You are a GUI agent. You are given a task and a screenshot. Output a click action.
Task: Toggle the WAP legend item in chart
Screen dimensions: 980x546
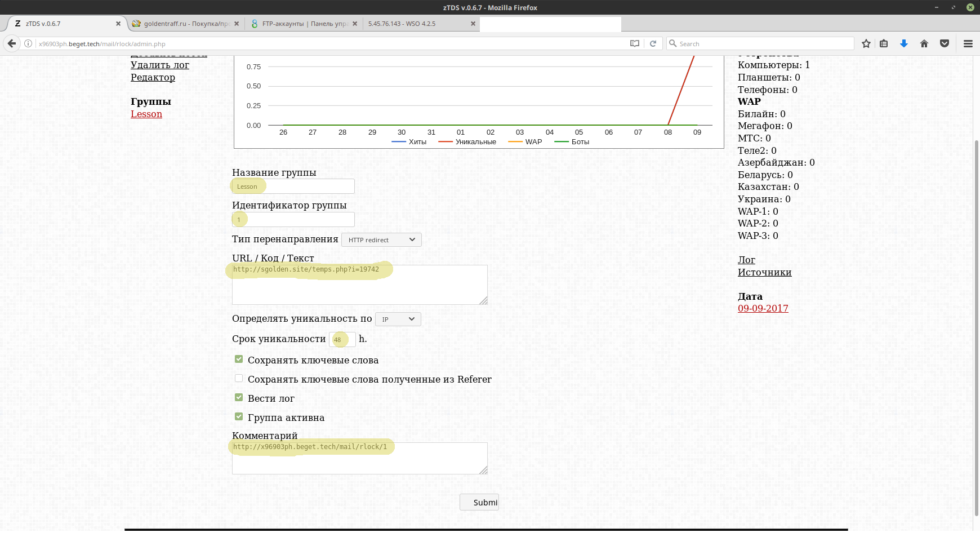525,141
